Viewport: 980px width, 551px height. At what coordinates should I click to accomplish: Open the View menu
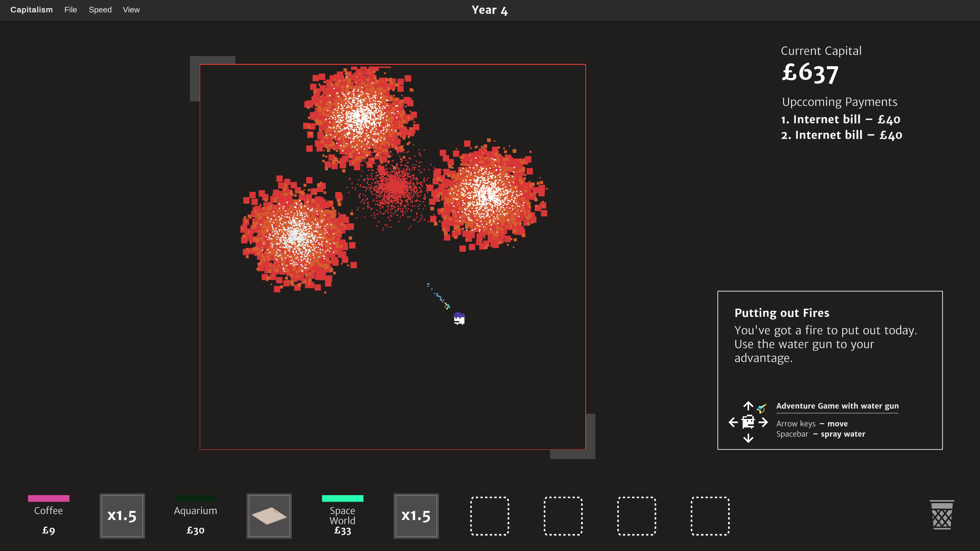pos(131,10)
